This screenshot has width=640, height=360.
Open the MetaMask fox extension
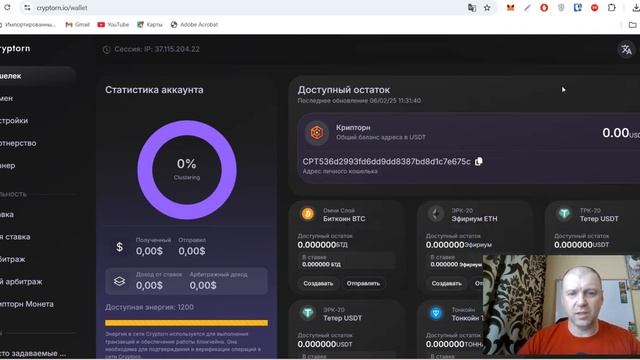coord(510,8)
